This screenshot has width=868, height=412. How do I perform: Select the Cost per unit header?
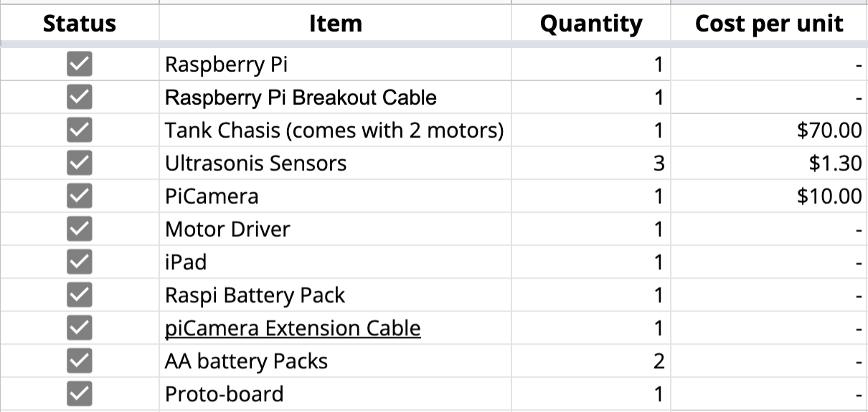point(770,24)
